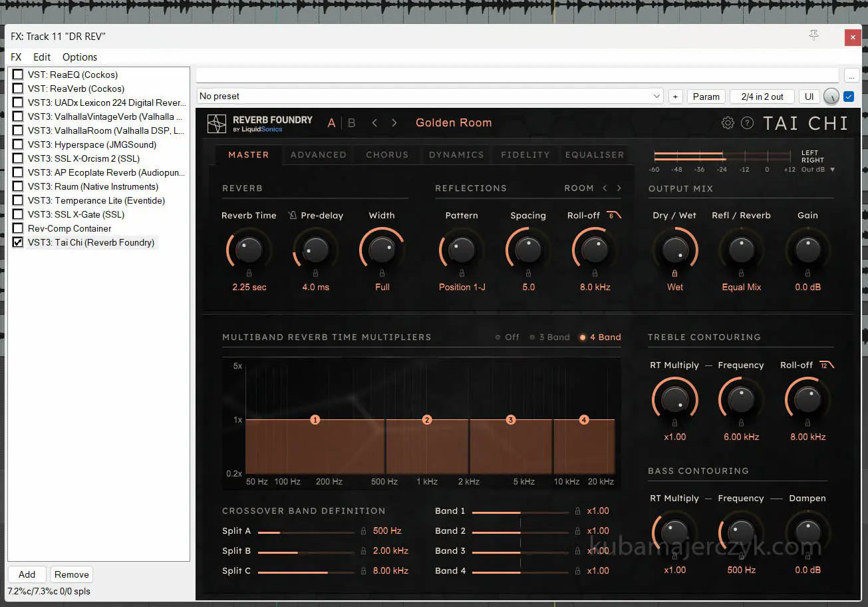Viewport: 868px width, 607px height.
Task: Click the pre-delay tempo sync metronome icon
Action: (x=293, y=216)
